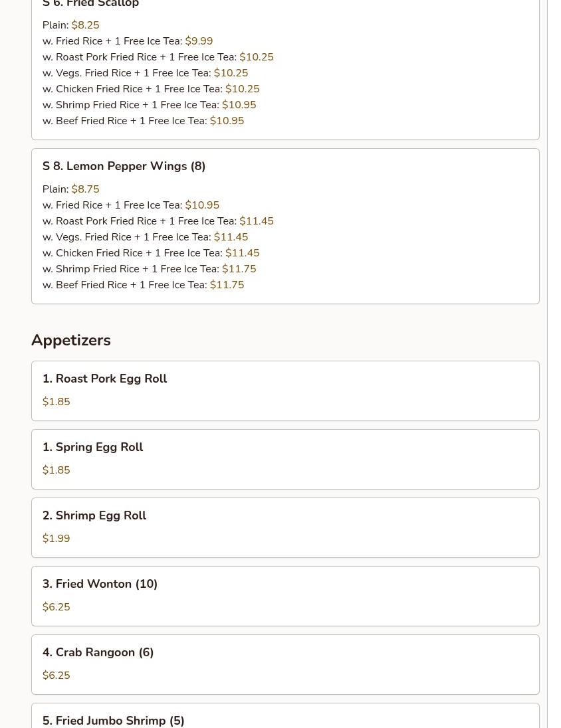Select the Roast Pork Egg Roll item

pos(285,391)
